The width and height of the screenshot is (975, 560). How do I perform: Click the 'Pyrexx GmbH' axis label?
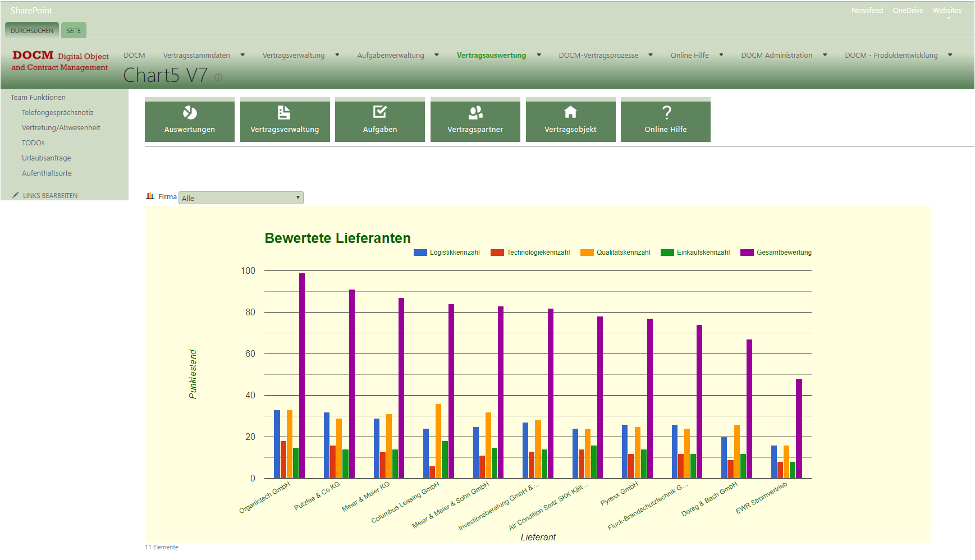(x=619, y=494)
